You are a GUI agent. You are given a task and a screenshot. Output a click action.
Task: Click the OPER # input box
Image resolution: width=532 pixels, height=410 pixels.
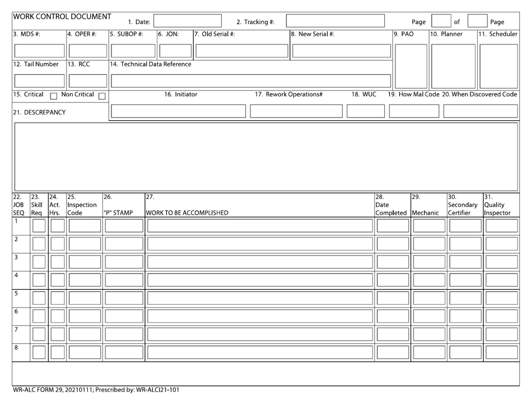(x=87, y=50)
